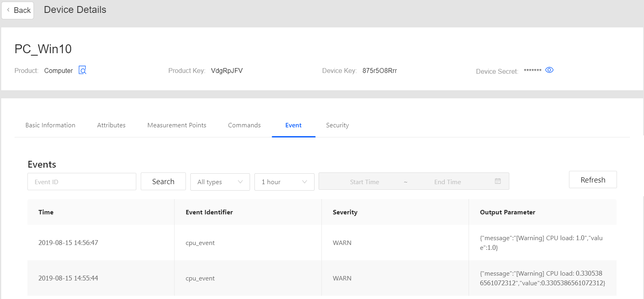The width and height of the screenshot is (644, 299).
Task: Focus the Event ID input field
Action: 82,182
